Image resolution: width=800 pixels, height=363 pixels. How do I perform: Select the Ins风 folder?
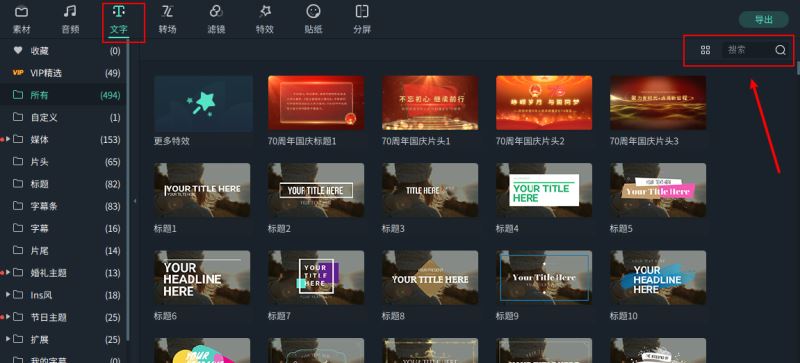[63, 295]
